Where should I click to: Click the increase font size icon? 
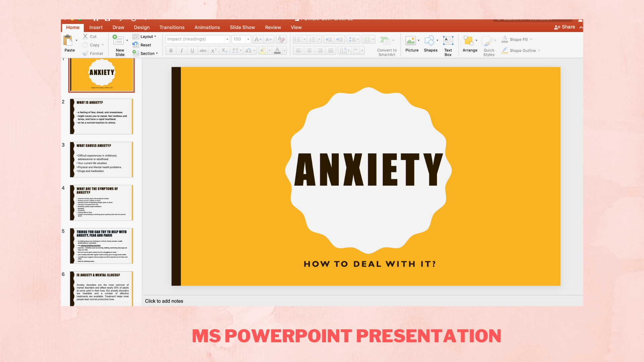pyautogui.click(x=258, y=39)
